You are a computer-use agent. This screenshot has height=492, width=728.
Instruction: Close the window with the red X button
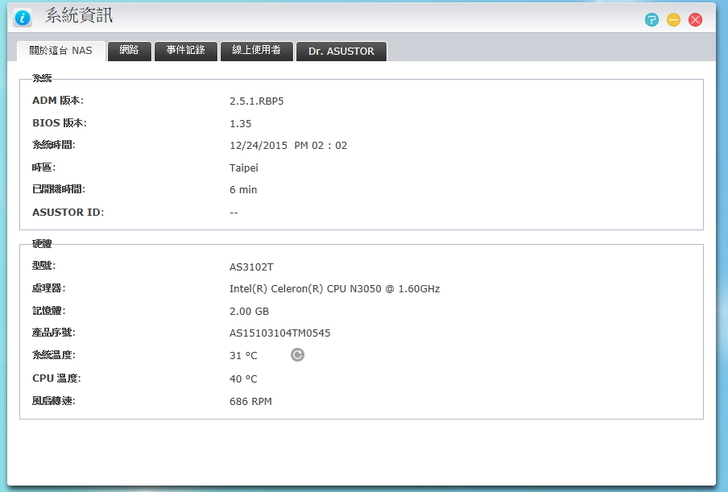[696, 19]
